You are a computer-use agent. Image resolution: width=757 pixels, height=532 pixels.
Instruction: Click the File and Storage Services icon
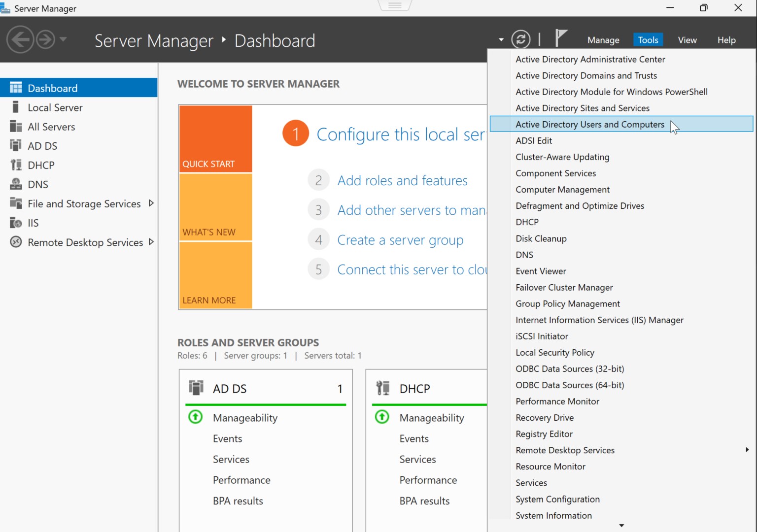tap(16, 203)
